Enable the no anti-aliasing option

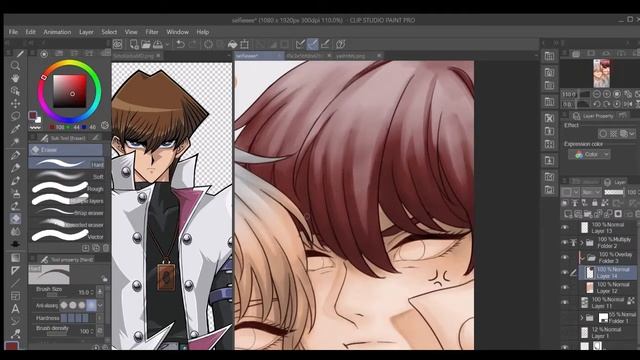pos(64,305)
